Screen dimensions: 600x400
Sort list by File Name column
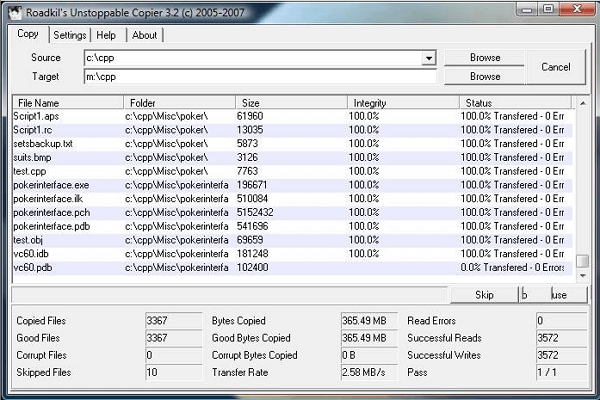pyautogui.click(x=67, y=103)
